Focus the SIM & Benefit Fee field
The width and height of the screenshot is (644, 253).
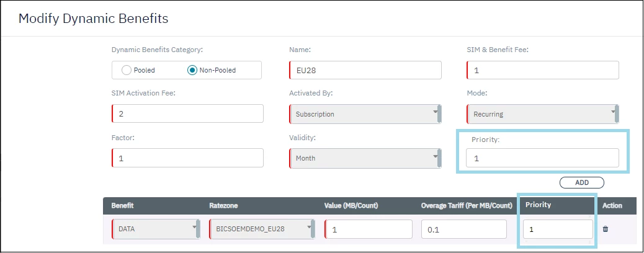point(543,70)
